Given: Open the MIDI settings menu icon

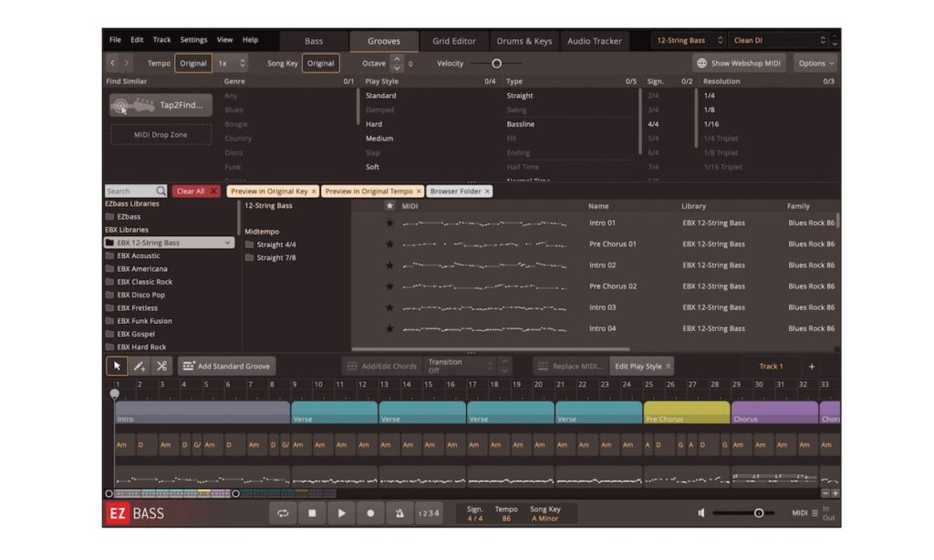Looking at the screenshot, I should pos(815,513).
